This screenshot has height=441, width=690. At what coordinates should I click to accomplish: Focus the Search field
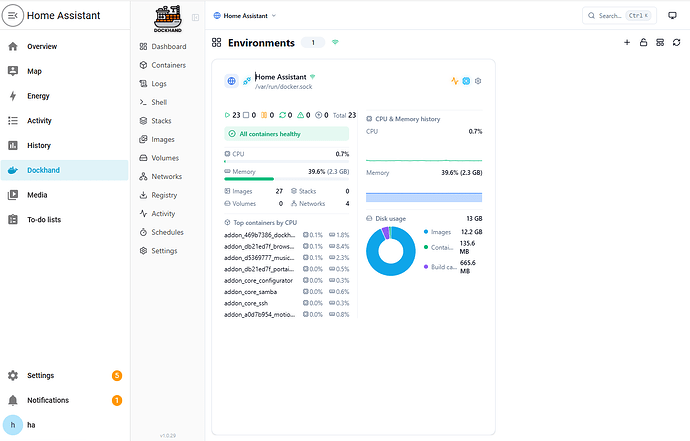click(619, 15)
